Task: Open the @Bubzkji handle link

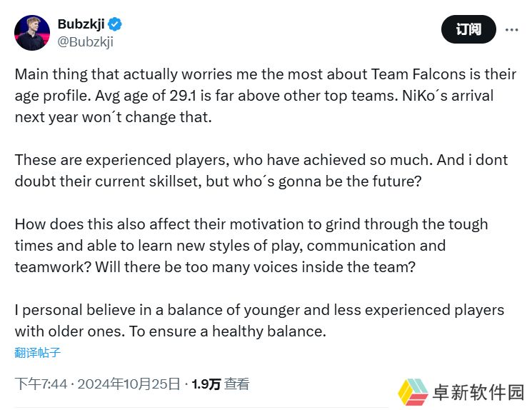Action: pyautogui.click(x=85, y=41)
